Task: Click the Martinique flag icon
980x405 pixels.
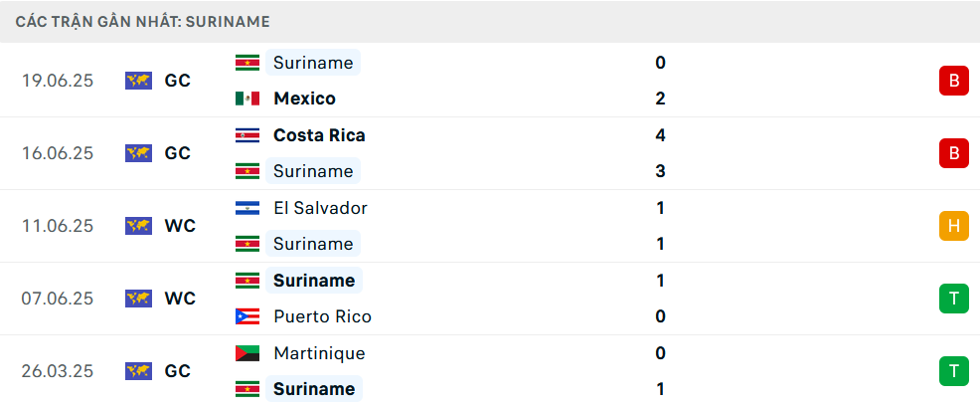Action: 247,353
